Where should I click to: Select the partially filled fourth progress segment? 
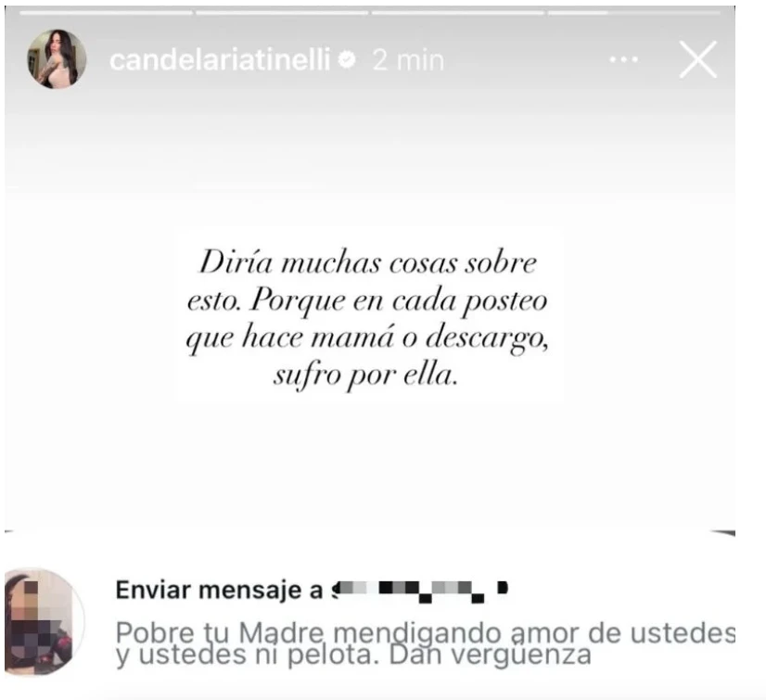coord(634,13)
